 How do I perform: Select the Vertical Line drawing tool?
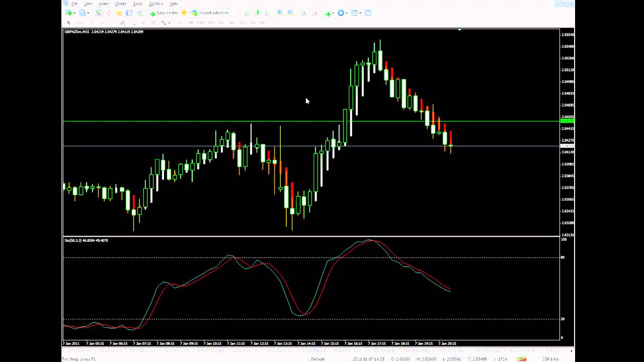[91, 23]
